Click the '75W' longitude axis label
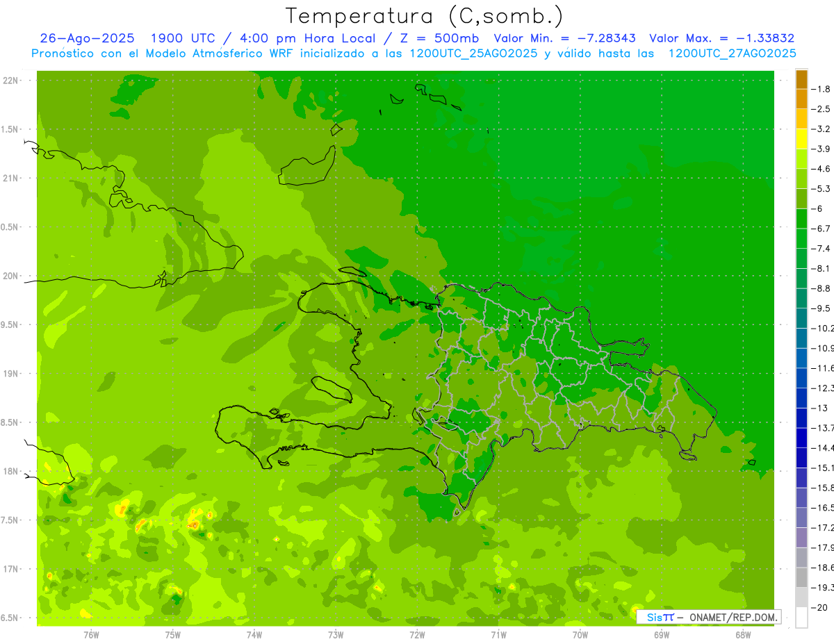Viewport: 834px width, 644px height. pyautogui.click(x=173, y=635)
